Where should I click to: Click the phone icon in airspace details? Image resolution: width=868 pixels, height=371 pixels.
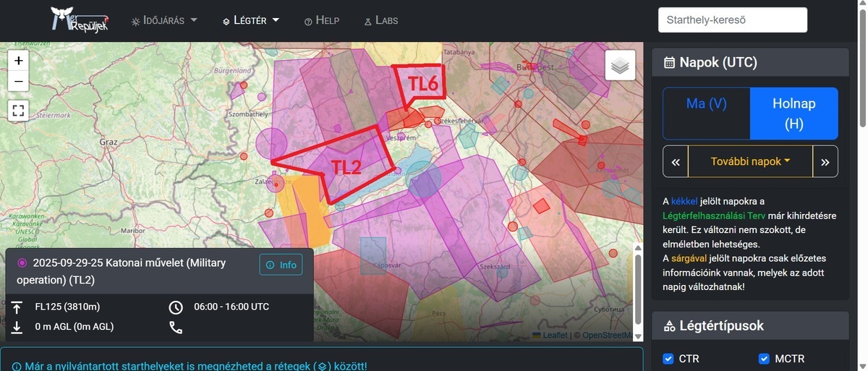coord(176,327)
